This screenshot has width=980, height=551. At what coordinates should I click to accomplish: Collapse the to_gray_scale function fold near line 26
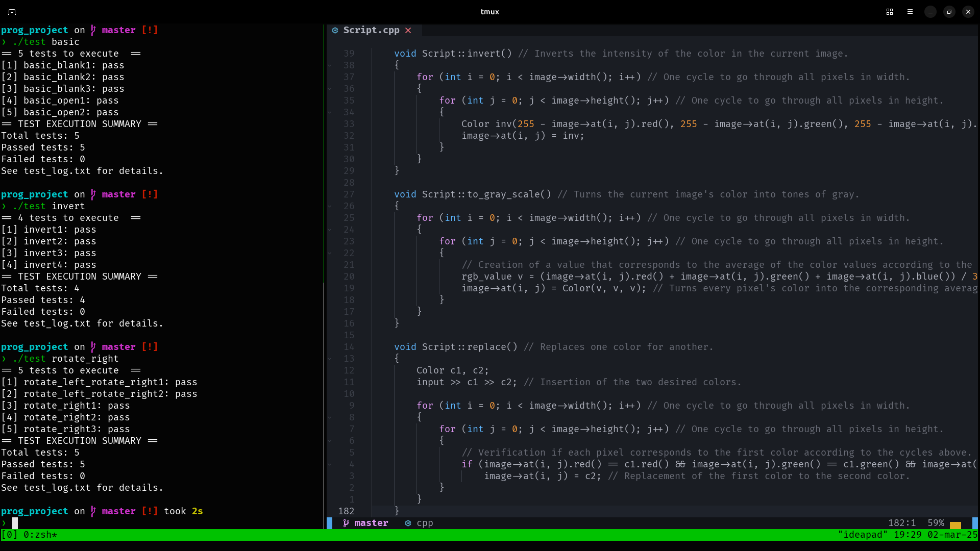tap(330, 206)
